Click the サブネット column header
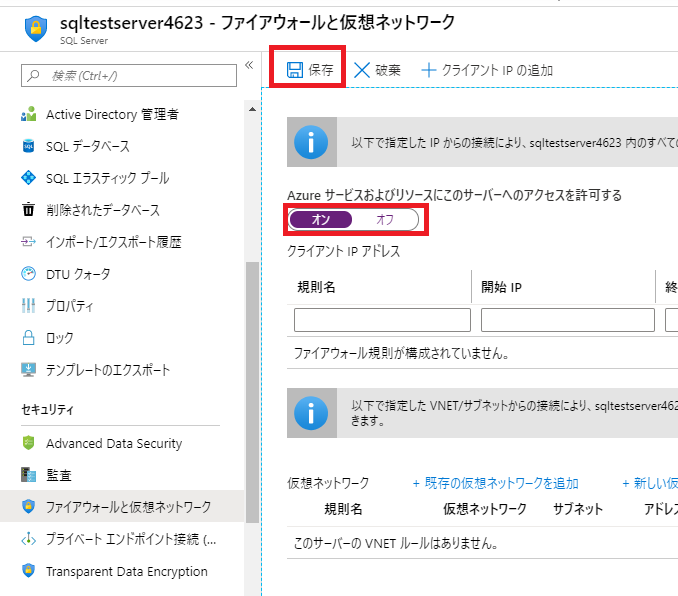The height and width of the screenshot is (596, 678). click(x=578, y=509)
